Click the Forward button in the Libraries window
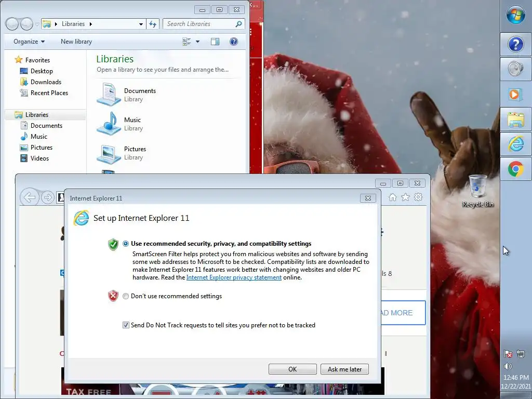532x399 pixels. point(26,24)
